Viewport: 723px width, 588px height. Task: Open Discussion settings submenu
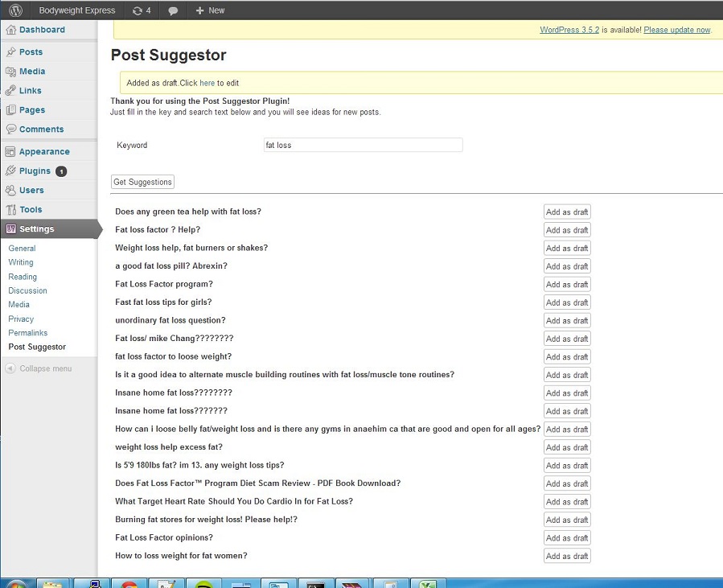tap(27, 290)
